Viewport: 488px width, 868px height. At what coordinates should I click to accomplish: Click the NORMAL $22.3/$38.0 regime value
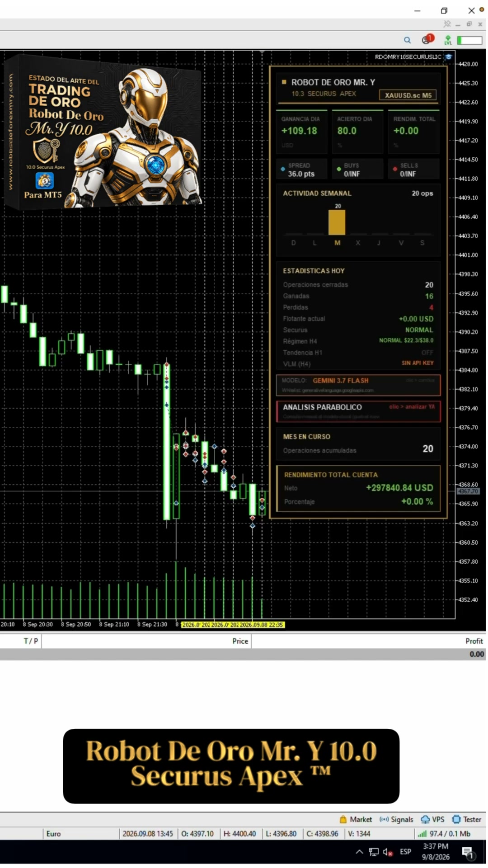pos(406,340)
